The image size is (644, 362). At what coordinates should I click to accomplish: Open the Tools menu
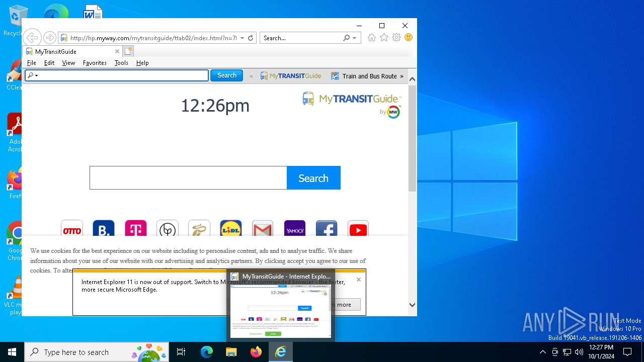pyautogui.click(x=121, y=63)
